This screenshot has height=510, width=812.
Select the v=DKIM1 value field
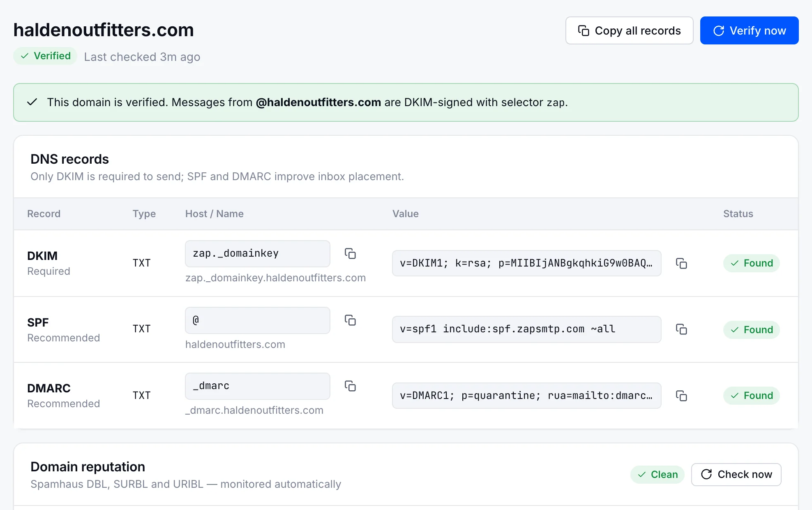[526, 263]
